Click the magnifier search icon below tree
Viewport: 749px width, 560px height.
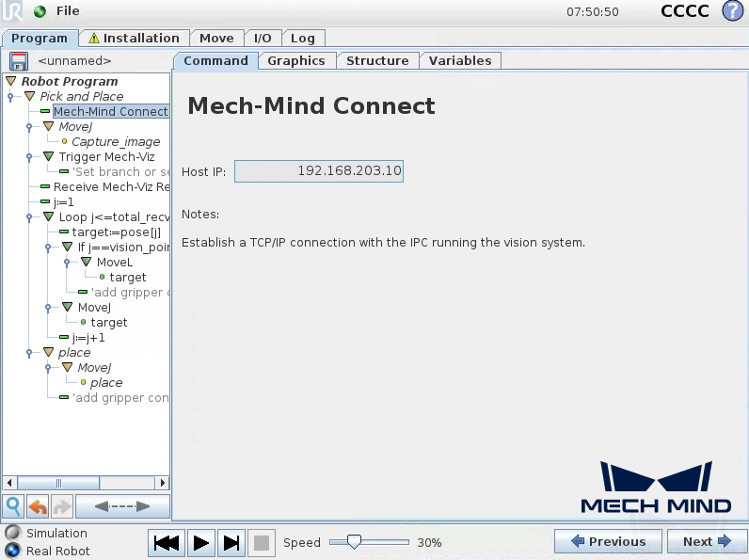point(13,506)
